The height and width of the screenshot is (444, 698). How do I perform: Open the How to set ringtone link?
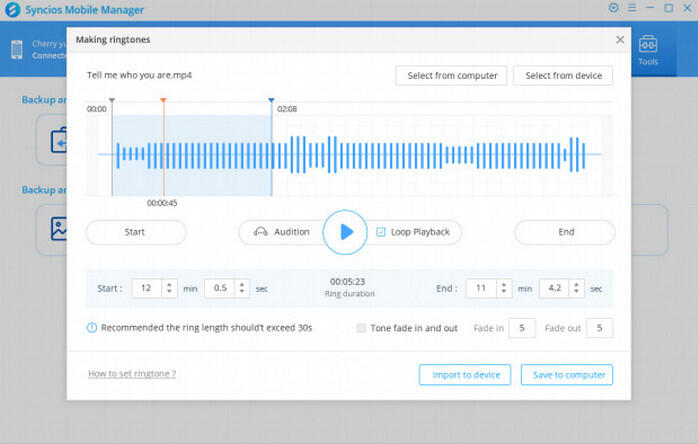point(132,374)
